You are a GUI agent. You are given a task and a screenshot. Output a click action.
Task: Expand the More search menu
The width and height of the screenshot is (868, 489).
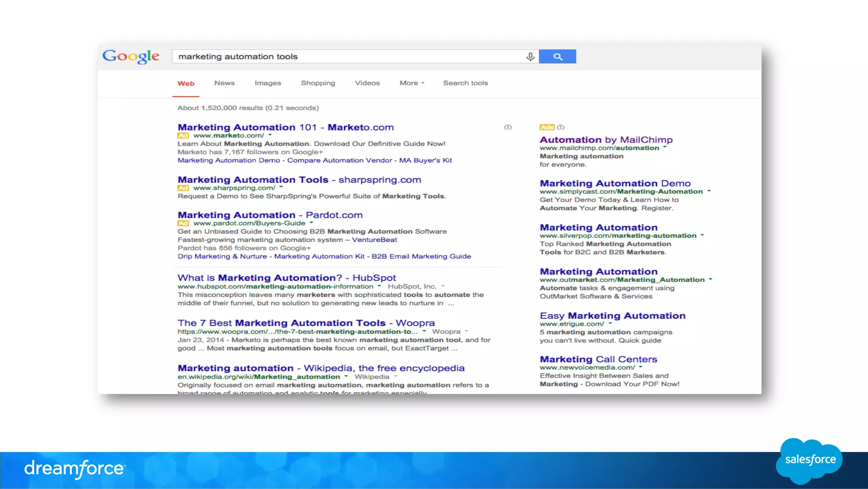click(412, 83)
